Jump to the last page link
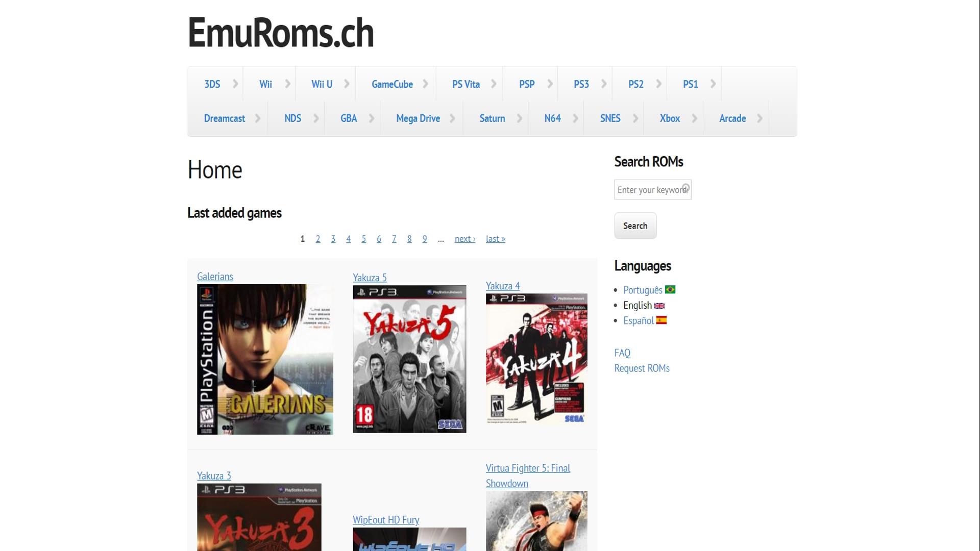This screenshot has width=980, height=551. (x=495, y=239)
